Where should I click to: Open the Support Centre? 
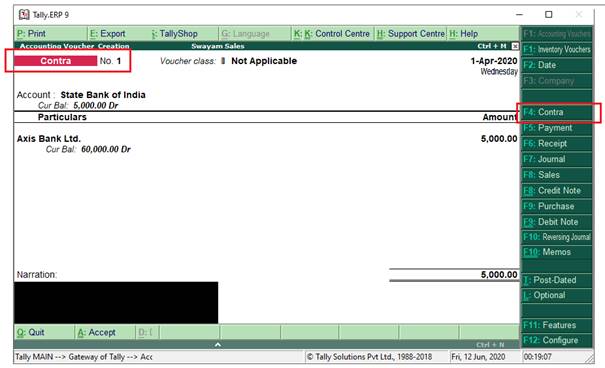(x=411, y=34)
